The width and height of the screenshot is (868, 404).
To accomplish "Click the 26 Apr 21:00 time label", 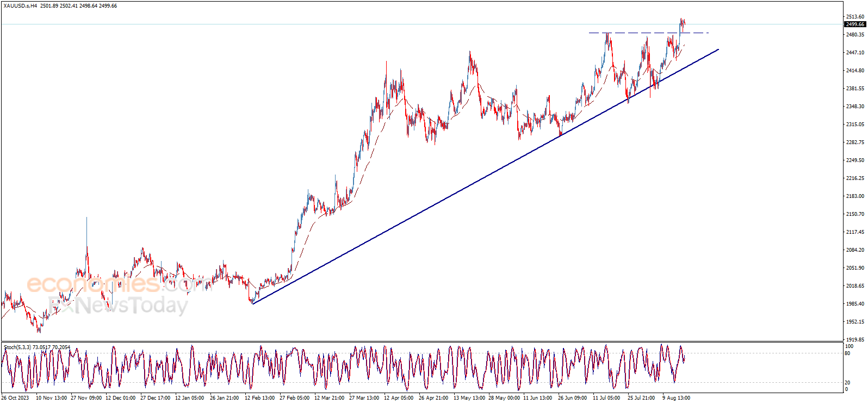I will [x=433, y=398].
